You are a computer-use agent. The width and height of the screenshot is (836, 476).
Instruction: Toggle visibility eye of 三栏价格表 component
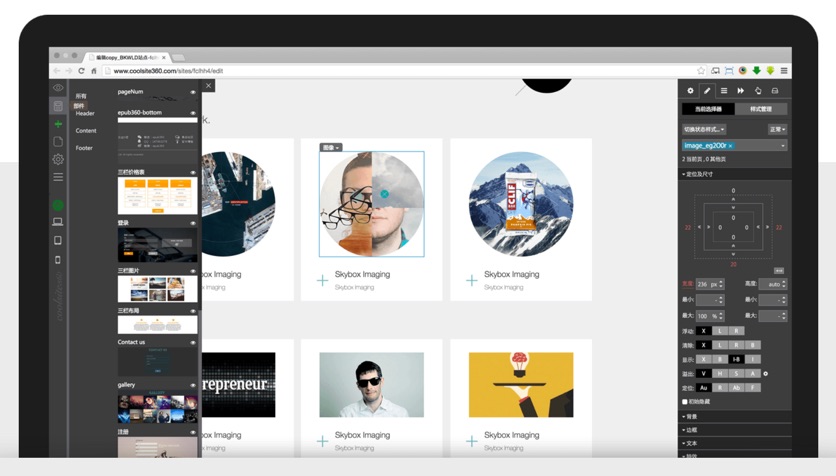[x=193, y=173]
